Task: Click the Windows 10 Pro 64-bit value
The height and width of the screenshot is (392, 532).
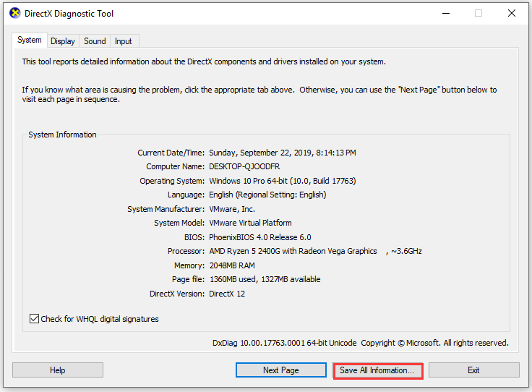Action: tap(283, 181)
